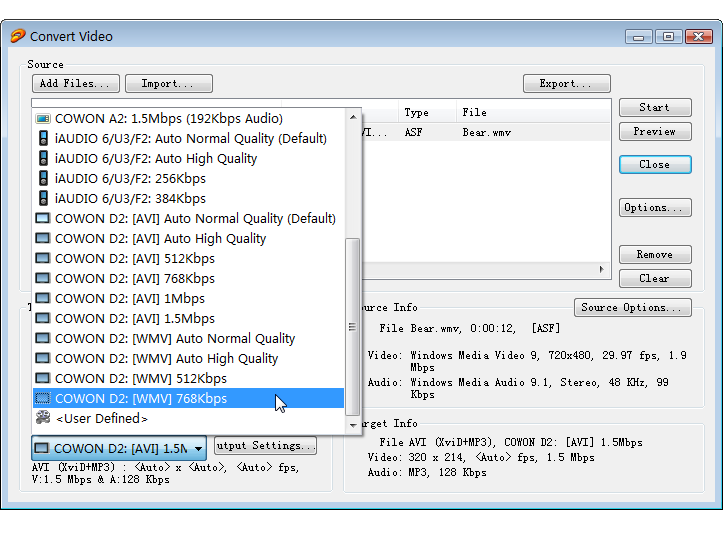Image resolution: width=723 pixels, height=542 pixels.
Task: Click screen icon beside [AVI] 512Kbps
Action: [x=43, y=258]
